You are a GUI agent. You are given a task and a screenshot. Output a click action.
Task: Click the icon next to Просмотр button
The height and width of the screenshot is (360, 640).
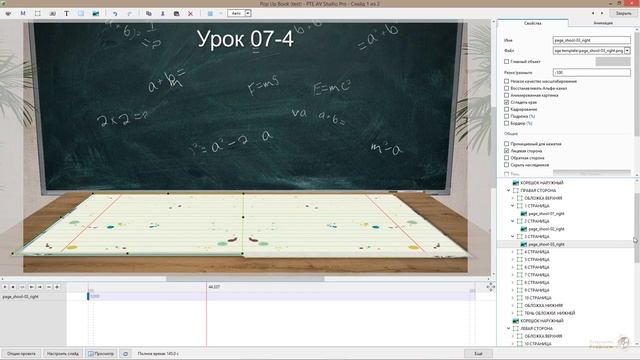coord(125,354)
